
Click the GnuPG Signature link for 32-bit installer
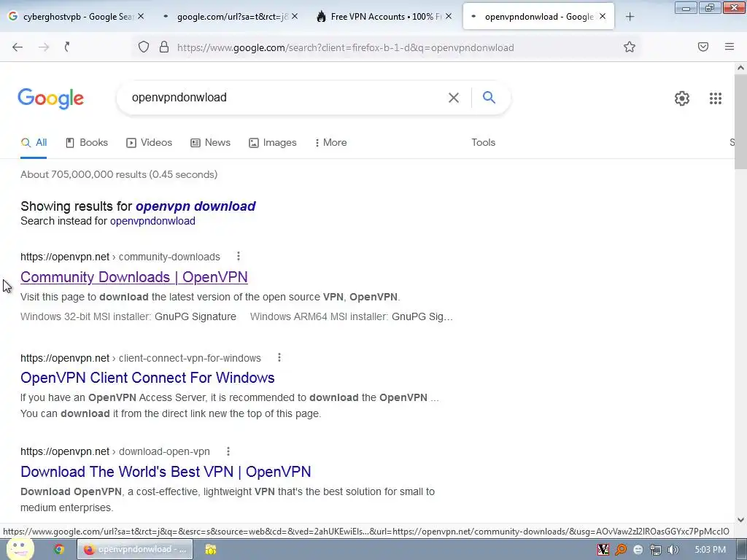pyautogui.click(x=196, y=316)
